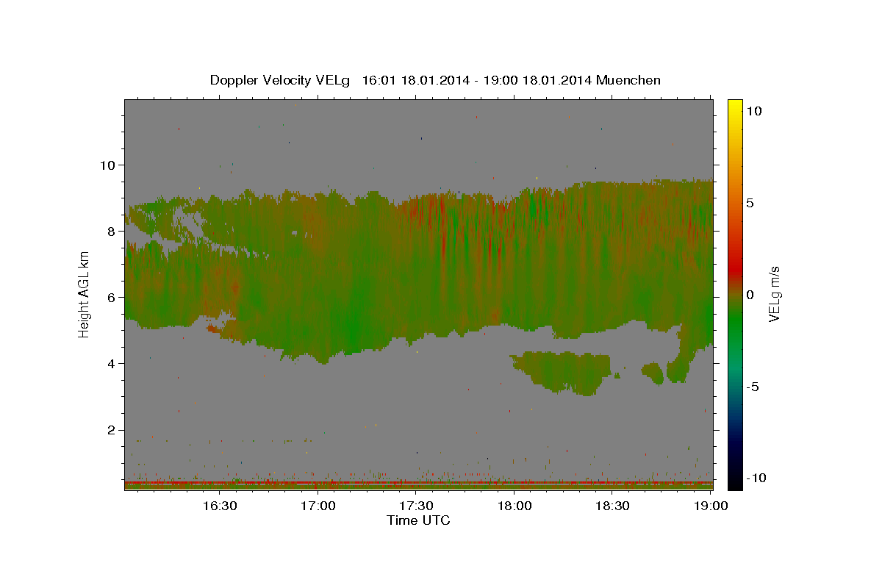Click the colorbar value label 10
This screenshot has width=882, height=588.
coord(754,111)
